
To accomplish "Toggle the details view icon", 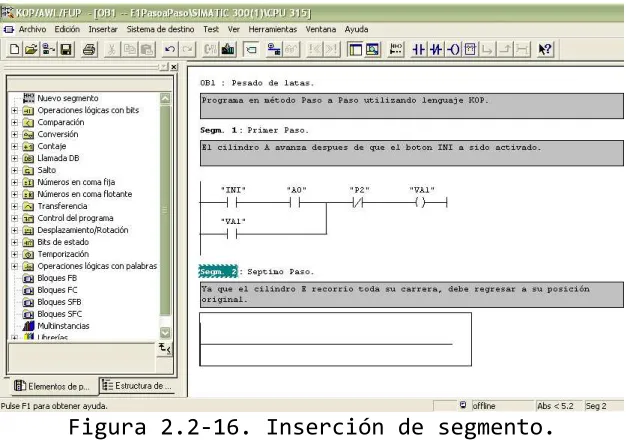I will pos(372,50).
